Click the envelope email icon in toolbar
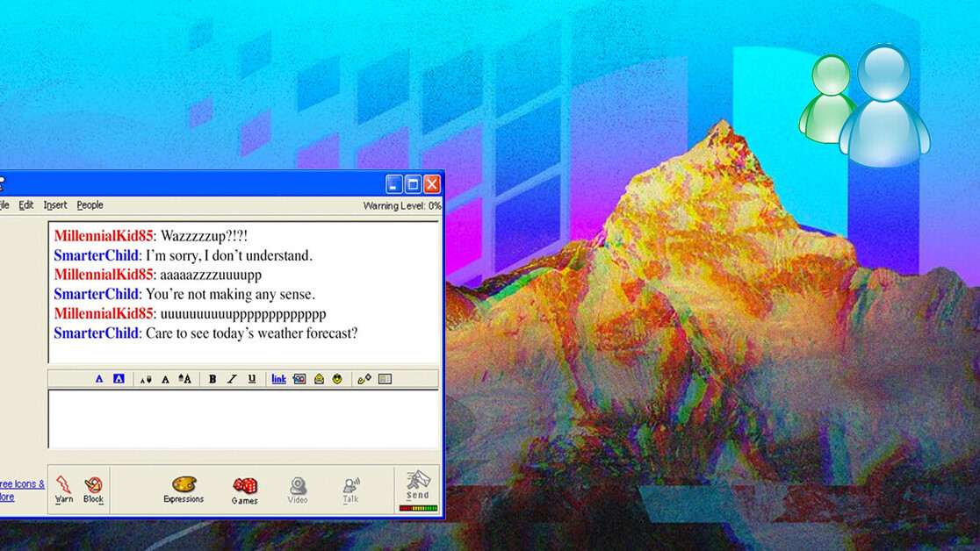 [320, 379]
